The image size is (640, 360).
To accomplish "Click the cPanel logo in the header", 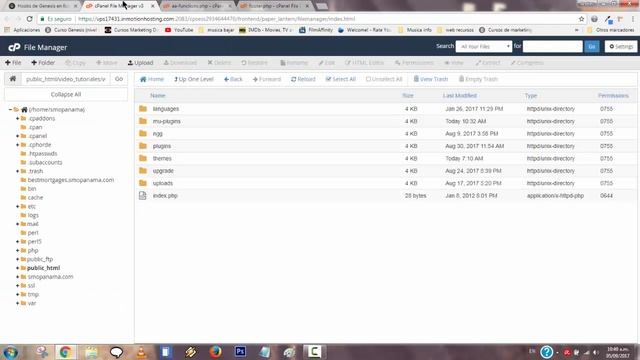I will pos(14,47).
